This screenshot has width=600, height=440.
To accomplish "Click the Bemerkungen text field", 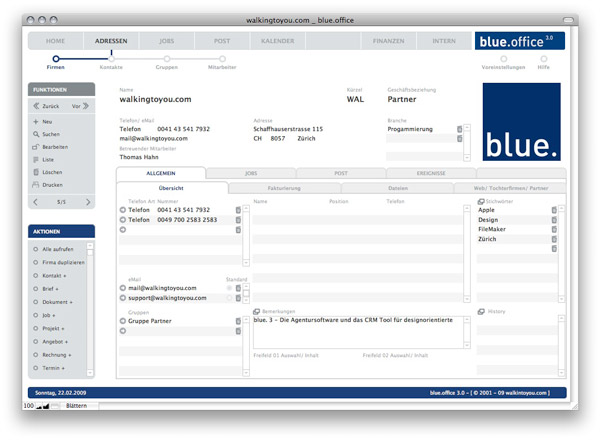I will tap(358, 332).
